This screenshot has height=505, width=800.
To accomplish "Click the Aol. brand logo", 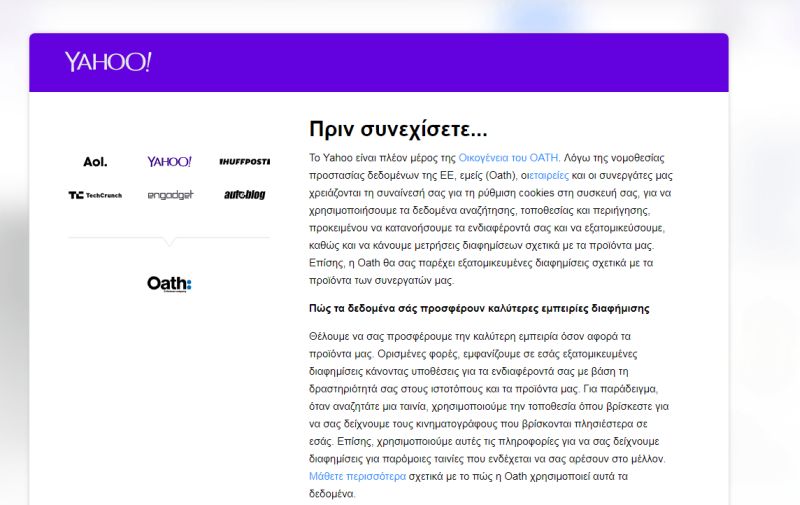I will 95,162.
